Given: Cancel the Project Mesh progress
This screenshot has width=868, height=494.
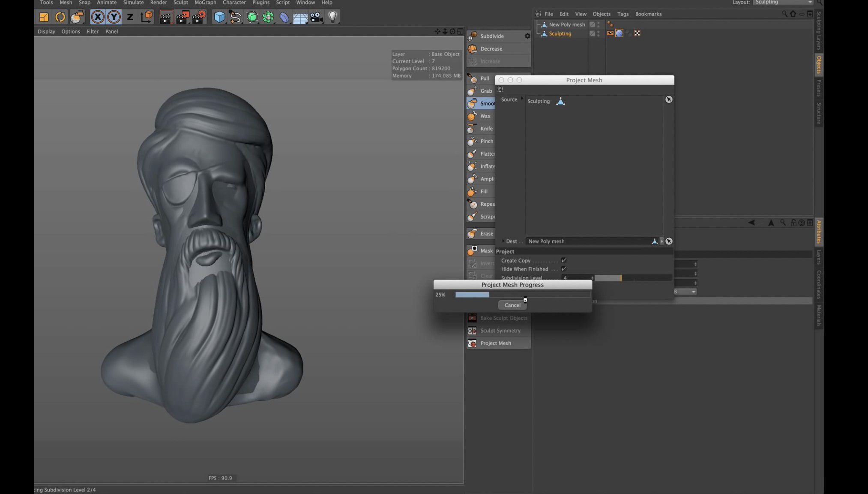Looking at the screenshot, I should [x=512, y=305].
